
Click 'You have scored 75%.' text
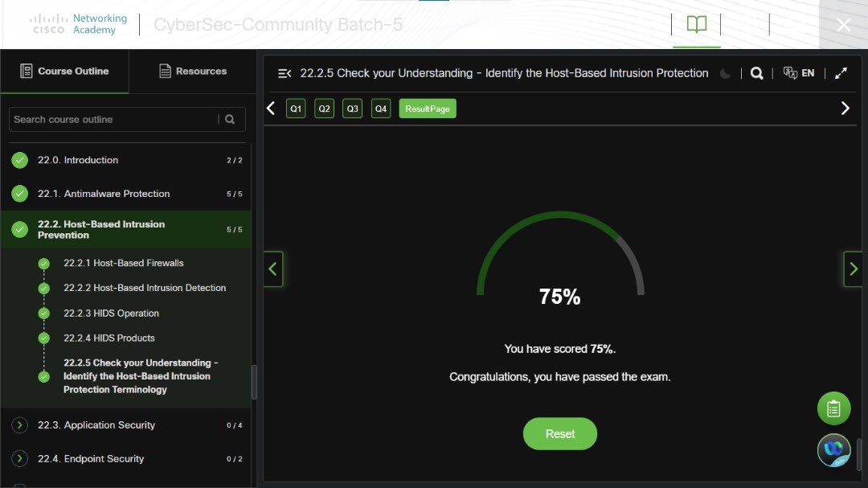tap(559, 349)
